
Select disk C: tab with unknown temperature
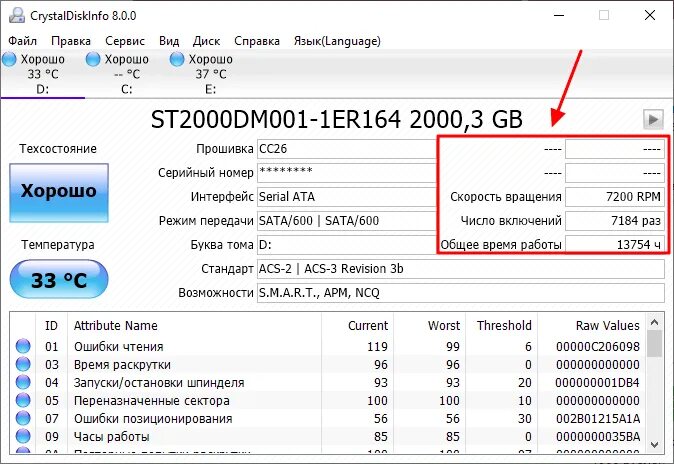[126, 74]
